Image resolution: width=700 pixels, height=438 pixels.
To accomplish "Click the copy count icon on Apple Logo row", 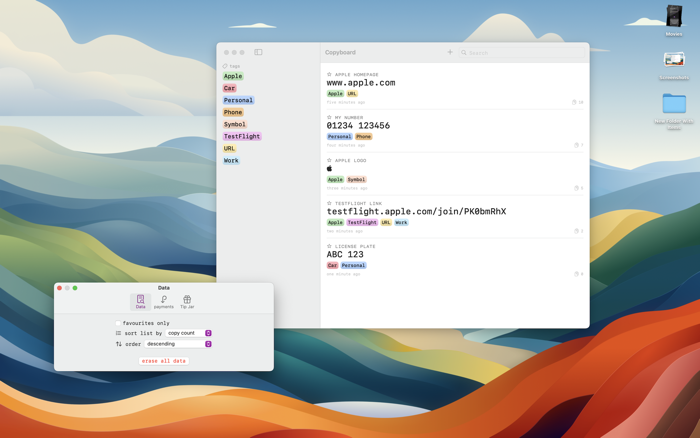I will 576,188.
